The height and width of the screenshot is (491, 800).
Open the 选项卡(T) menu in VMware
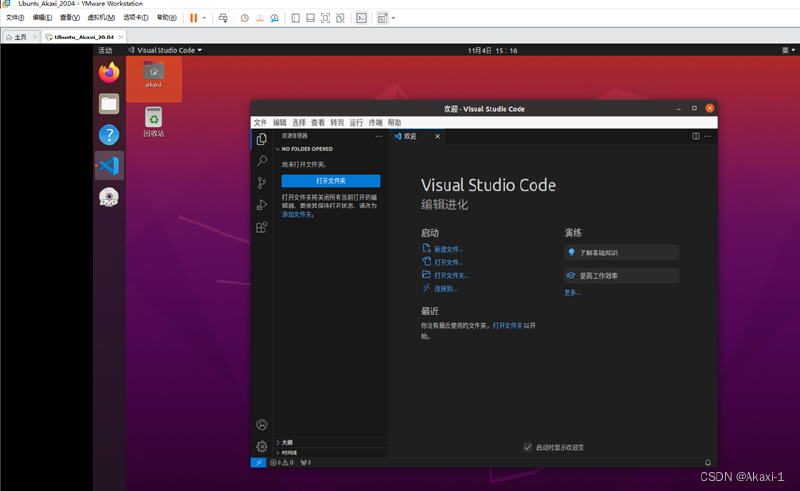pyautogui.click(x=136, y=17)
